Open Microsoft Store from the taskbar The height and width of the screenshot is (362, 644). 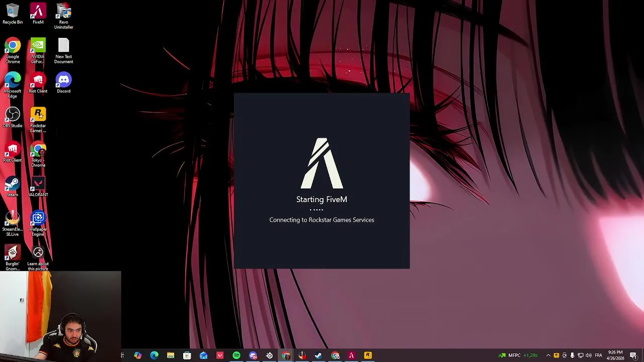click(187, 355)
